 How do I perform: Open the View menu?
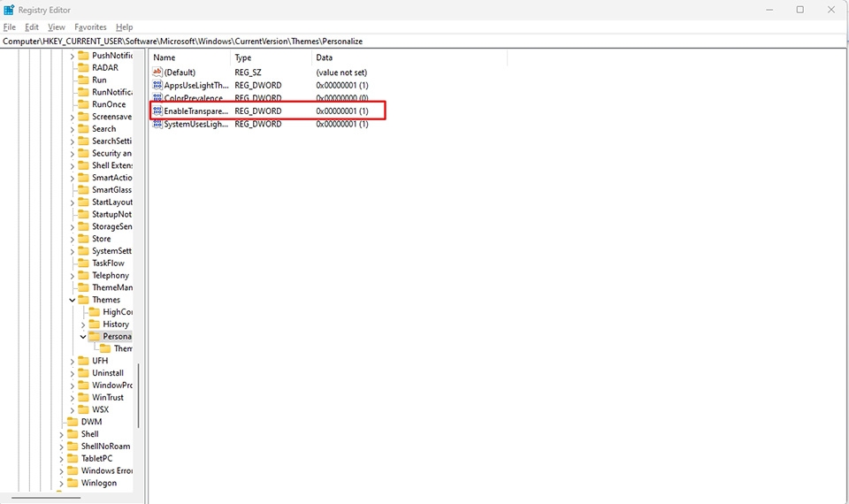point(57,27)
